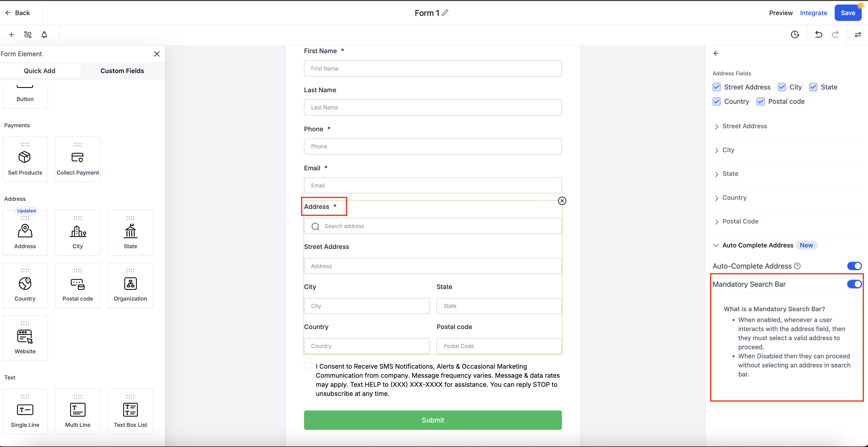Collapse the Auto Complete Address section

[x=757, y=245]
